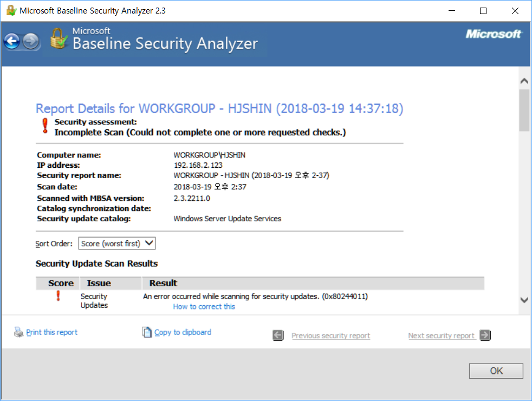This screenshot has height=401, width=532.
Task: Click the Result column header
Action: pos(313,283)
